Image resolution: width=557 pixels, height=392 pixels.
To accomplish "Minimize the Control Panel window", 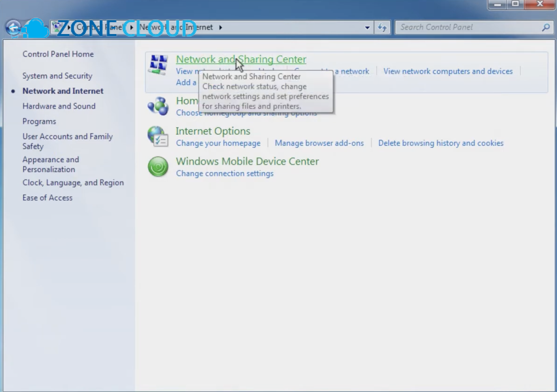I will 498,4.
